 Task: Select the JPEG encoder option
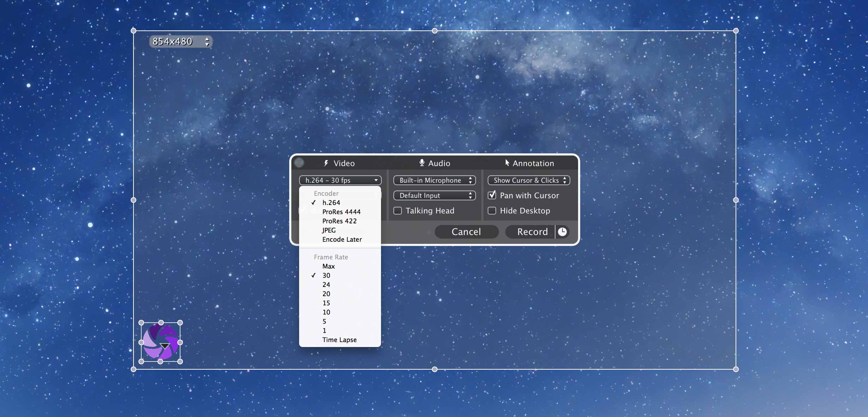pyautogui.click(x=340, y=230)
